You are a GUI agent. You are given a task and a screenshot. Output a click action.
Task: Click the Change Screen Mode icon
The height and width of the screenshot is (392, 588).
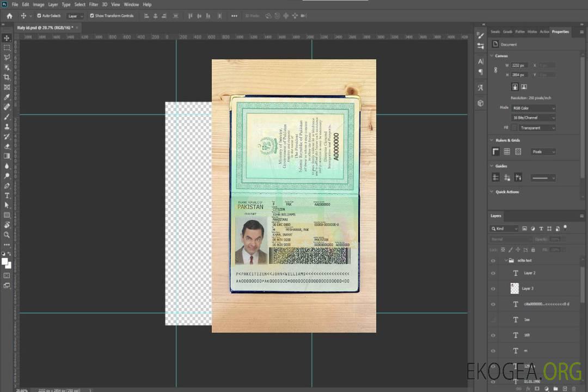(7, 285)
